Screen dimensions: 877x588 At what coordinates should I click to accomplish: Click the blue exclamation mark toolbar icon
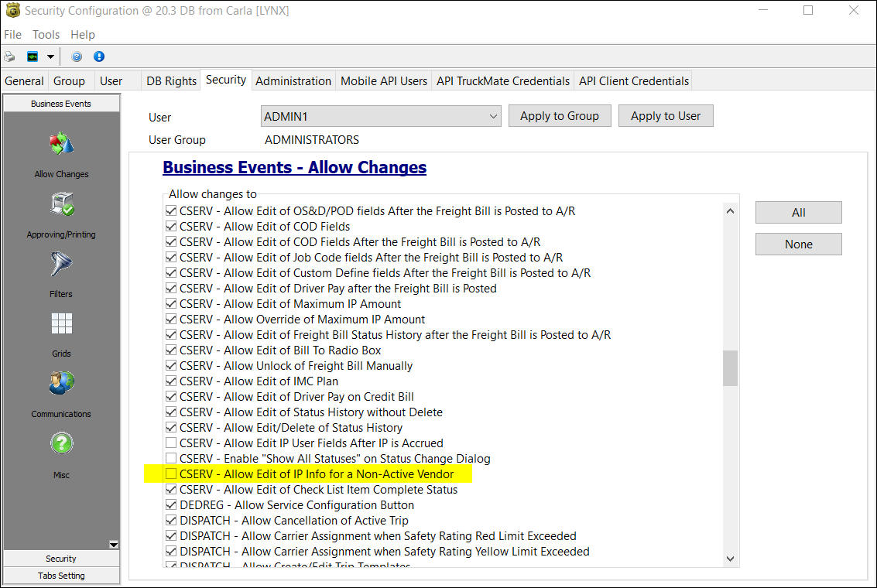[99, 56]
